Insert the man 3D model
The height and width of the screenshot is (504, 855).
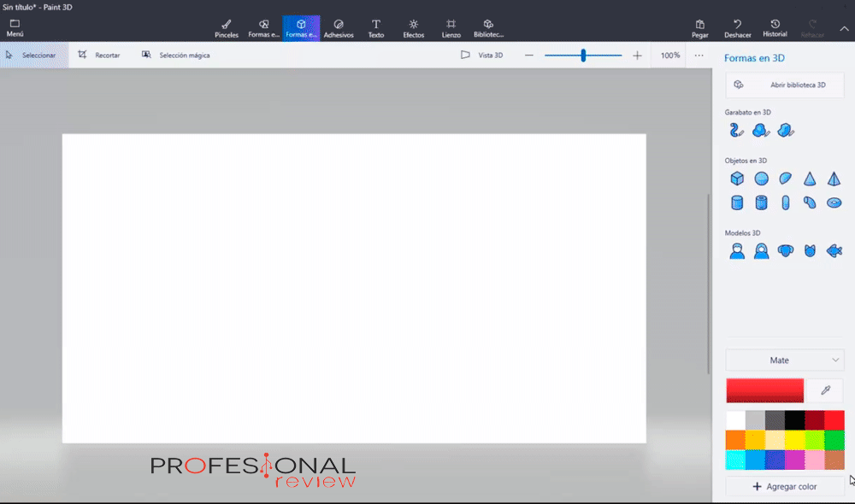pyautogui.click(x=737, y=250)
